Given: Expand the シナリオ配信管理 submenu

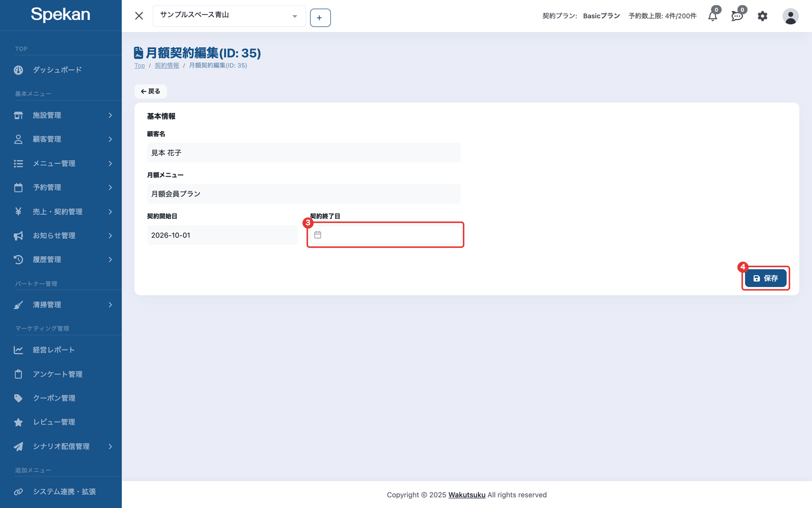Looking at the screenshot, I should click(61, 447).
